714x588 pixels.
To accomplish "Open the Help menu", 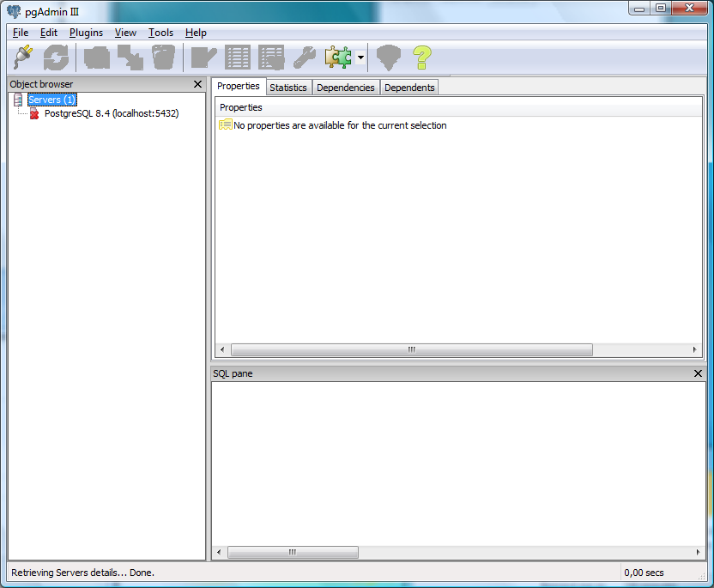I will tap(196, 33).
